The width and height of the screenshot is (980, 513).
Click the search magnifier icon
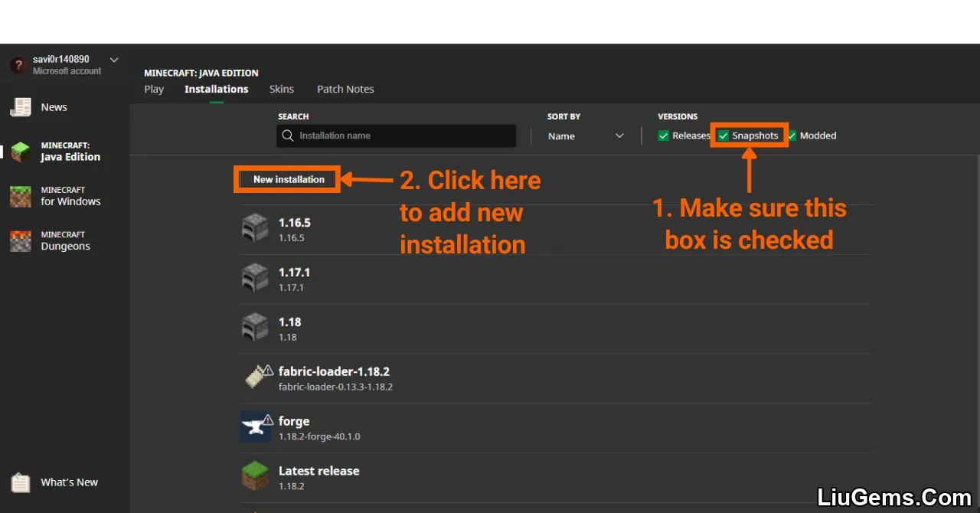tap(288, 136)
